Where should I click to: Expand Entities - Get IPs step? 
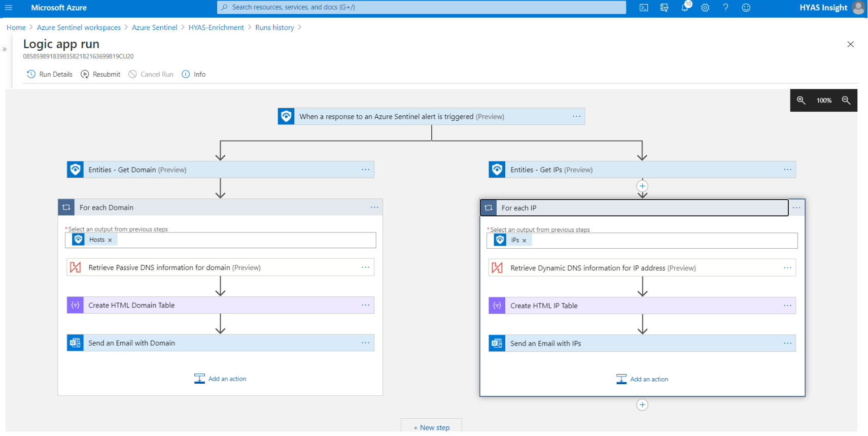point(642,170)
